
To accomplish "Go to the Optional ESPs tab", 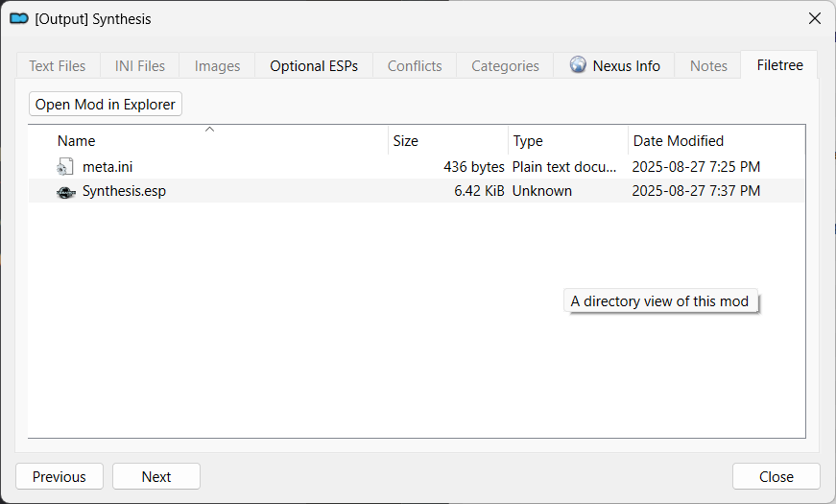I will pos(314,66).
